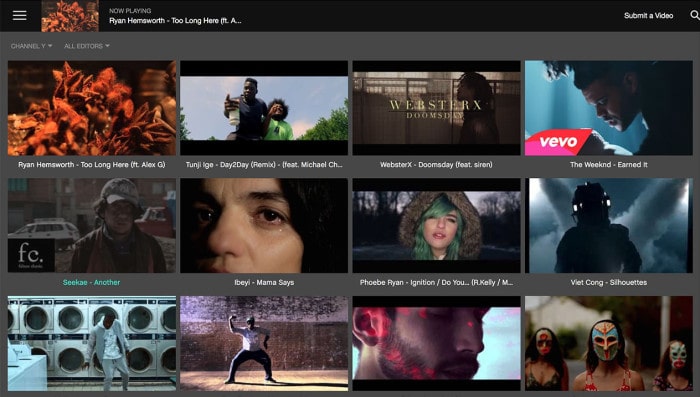
Task: Click the vevo logo on Weeknd thumbnail
Action: tap(558, 142)
